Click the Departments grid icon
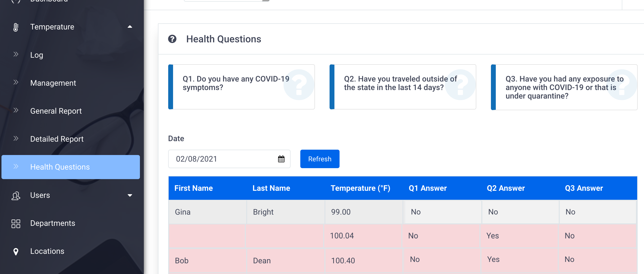The image size is (644, 274). (16, 224)
